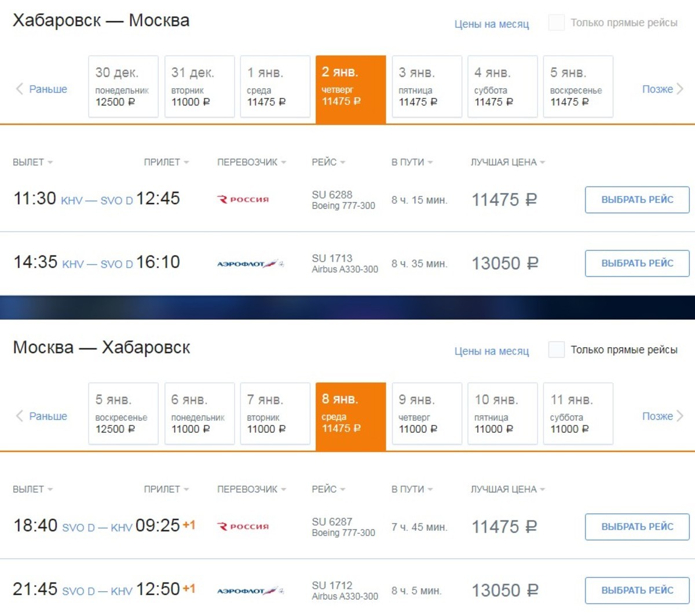This screenshot has width=695, height=616.
Task: Click the left chevron next to top 'Раньше'
Action: [x=20, y=89]
